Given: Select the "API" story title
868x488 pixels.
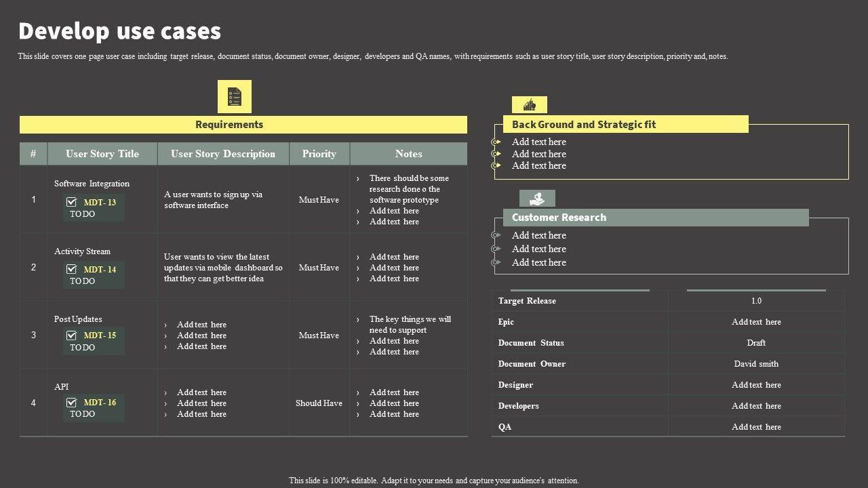Looking at the screenshot, I should (61, 387).
